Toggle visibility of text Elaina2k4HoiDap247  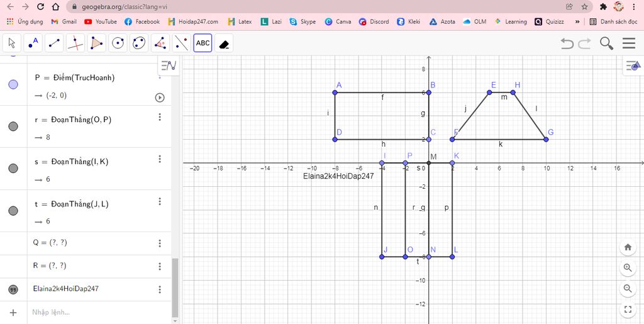pyautogui.click(x=13, y=289)
